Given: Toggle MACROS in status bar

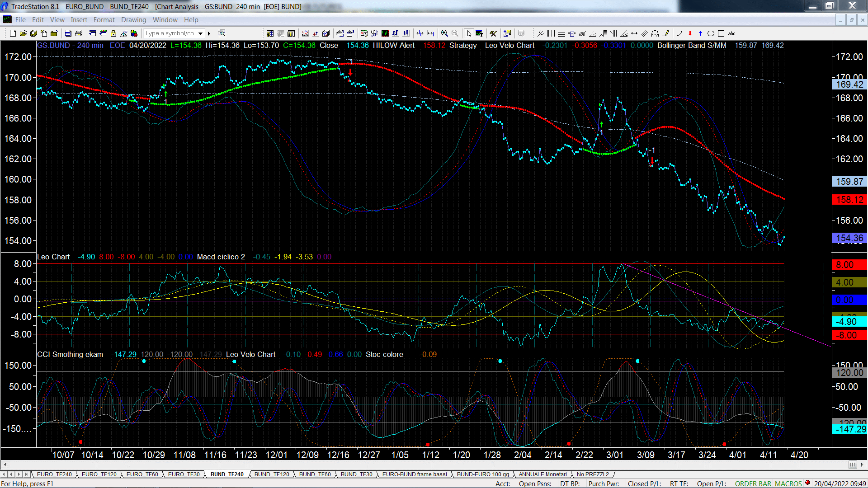Looking at the screenshot, I should (788, 483).
